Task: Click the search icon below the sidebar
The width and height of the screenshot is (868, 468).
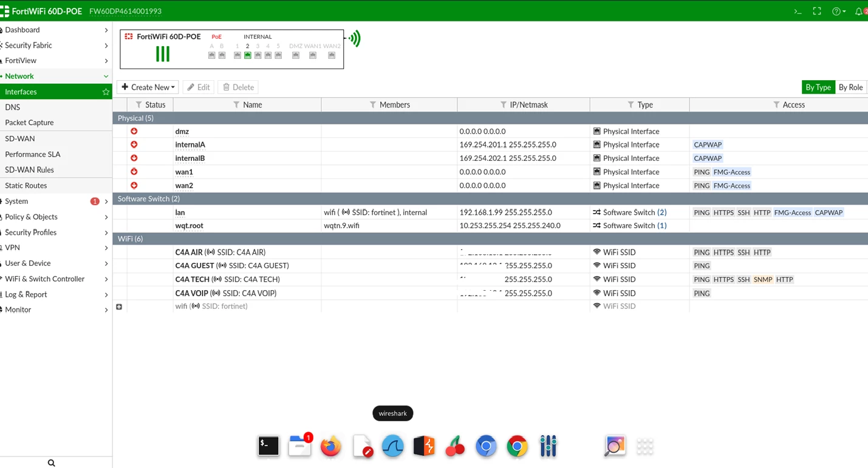Action: 52,463
